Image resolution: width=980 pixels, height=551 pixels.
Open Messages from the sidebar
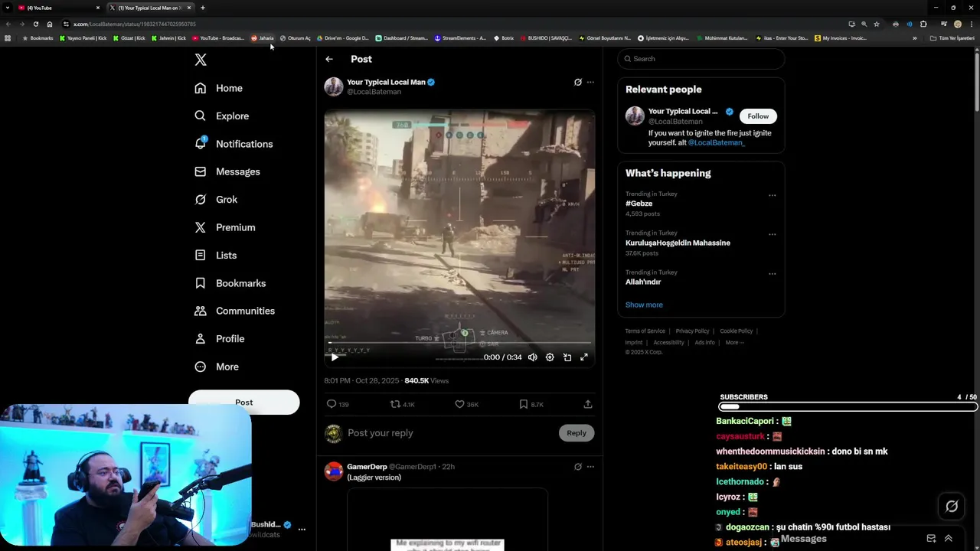point(227,171)
